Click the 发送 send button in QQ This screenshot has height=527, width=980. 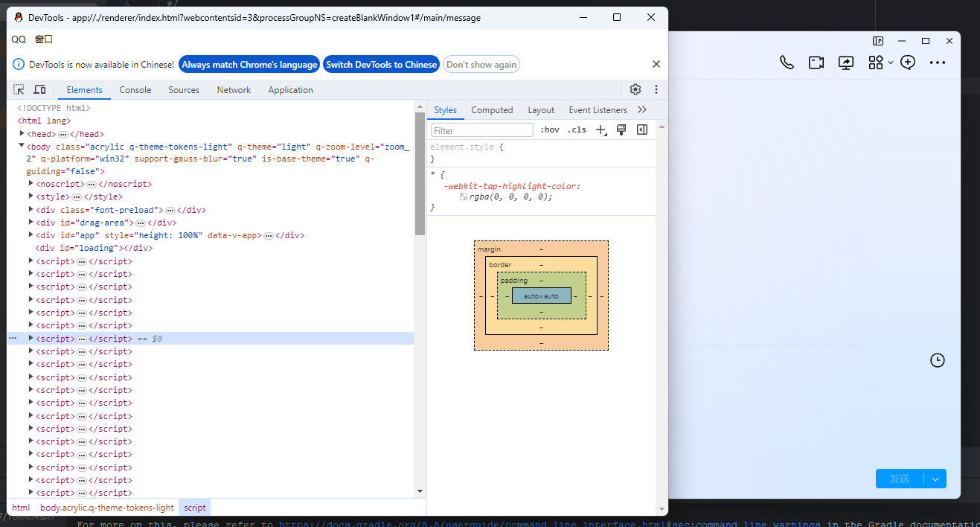(x=900, y=479)
